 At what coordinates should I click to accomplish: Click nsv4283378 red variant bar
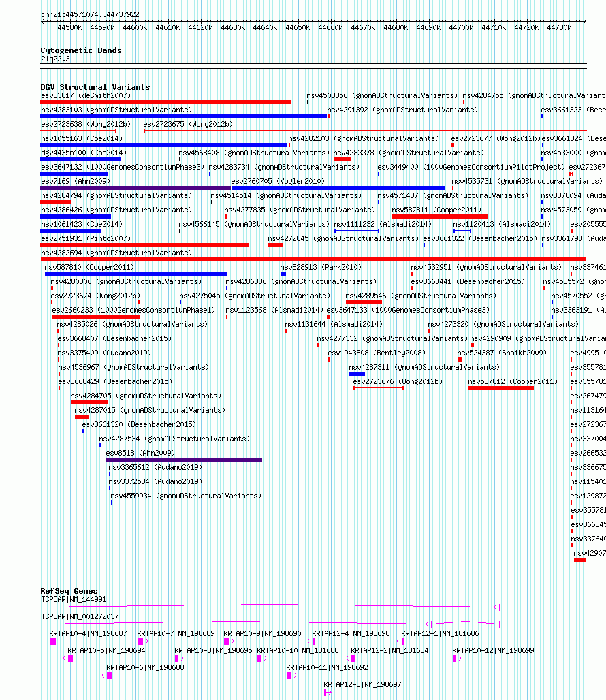point(342,159)
